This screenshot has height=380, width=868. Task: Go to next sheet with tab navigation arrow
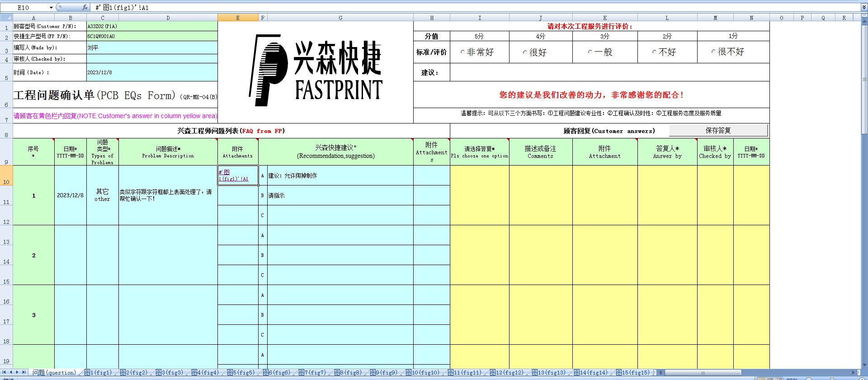pos(17,372)
